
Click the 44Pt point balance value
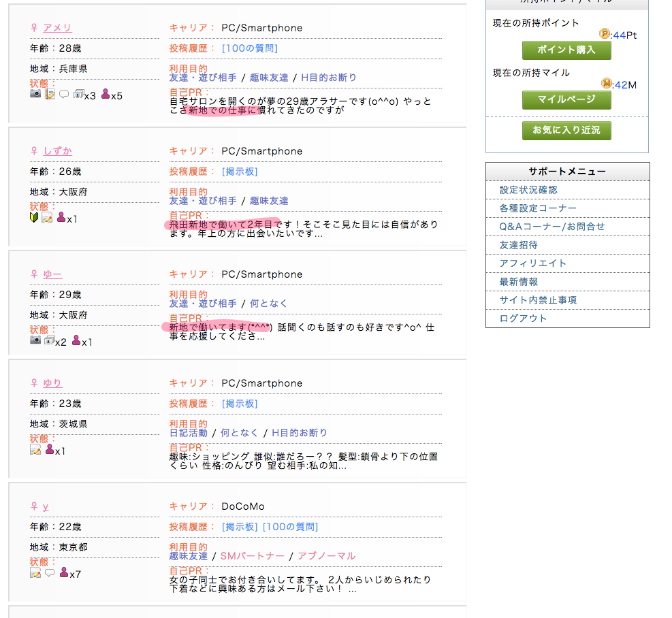[x=625, y=35]
